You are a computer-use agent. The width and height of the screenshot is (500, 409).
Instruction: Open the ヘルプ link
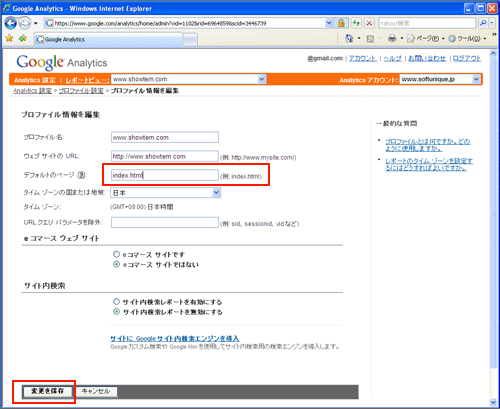click(392, 58)
